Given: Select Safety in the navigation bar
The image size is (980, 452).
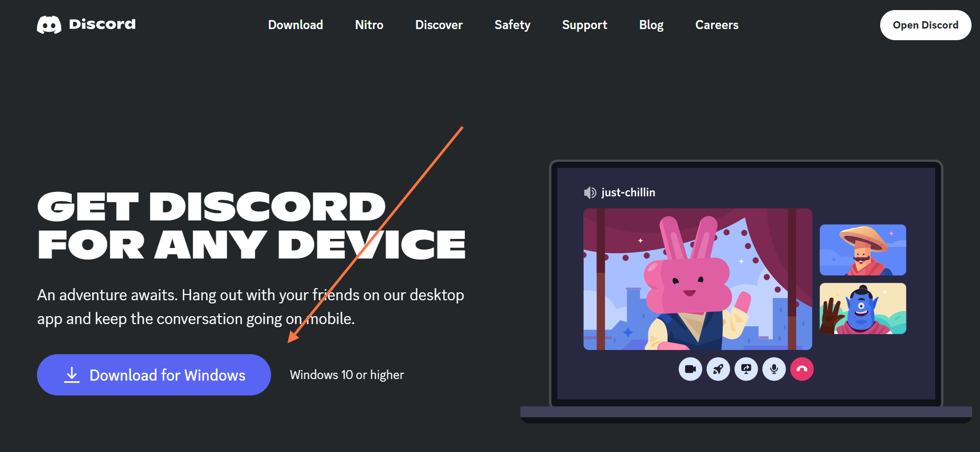Looking at the screenshot, I should click(512, 25).
